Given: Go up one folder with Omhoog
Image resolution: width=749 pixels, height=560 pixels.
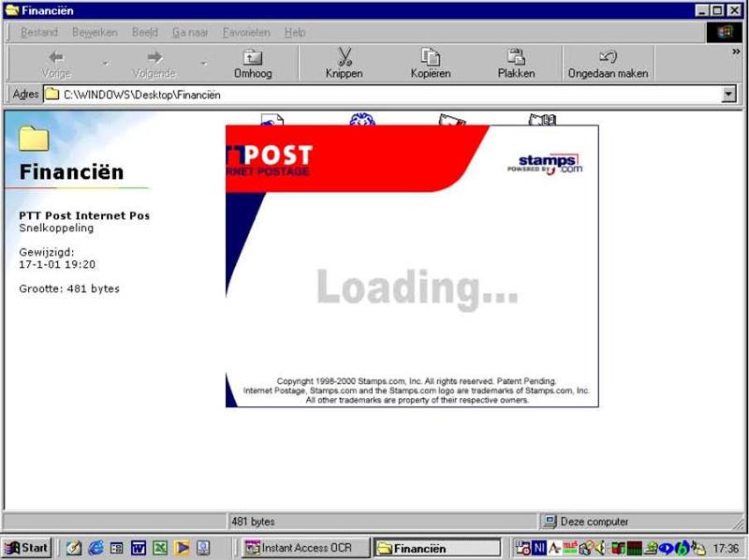Looking at the screenshot, I should pyautogui.click(x=253, y=64).
